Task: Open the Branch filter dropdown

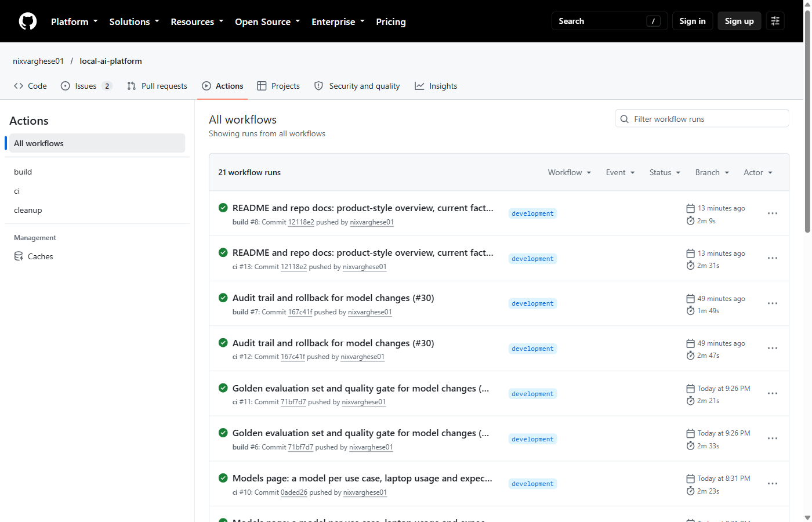Action: click(712, 172)
